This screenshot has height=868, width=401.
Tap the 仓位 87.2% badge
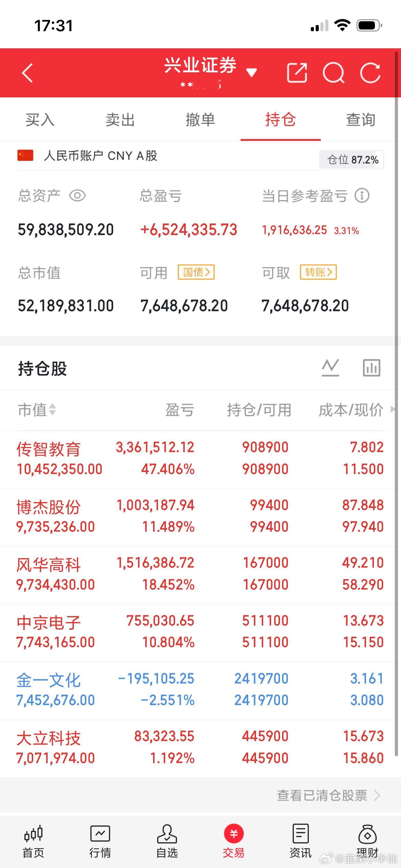(351, 159)
